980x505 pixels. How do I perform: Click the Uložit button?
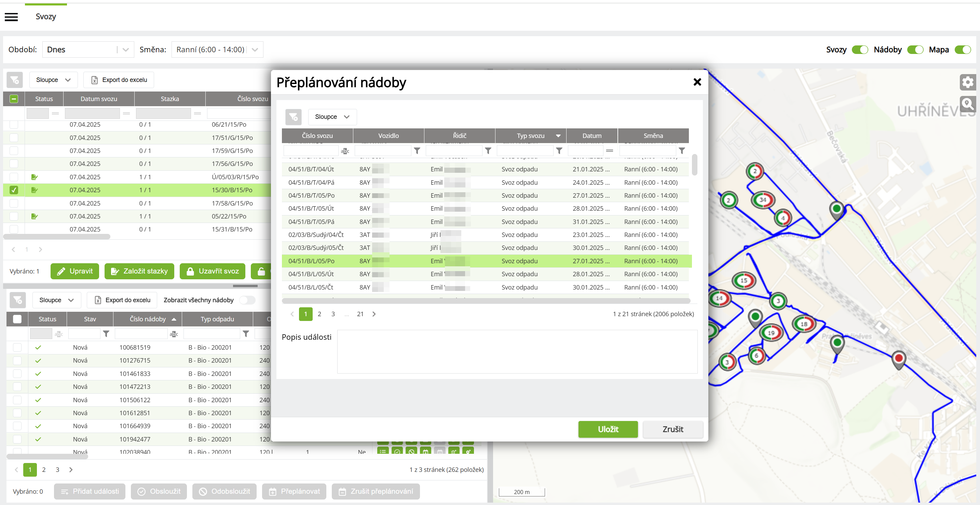click(608, 429)
